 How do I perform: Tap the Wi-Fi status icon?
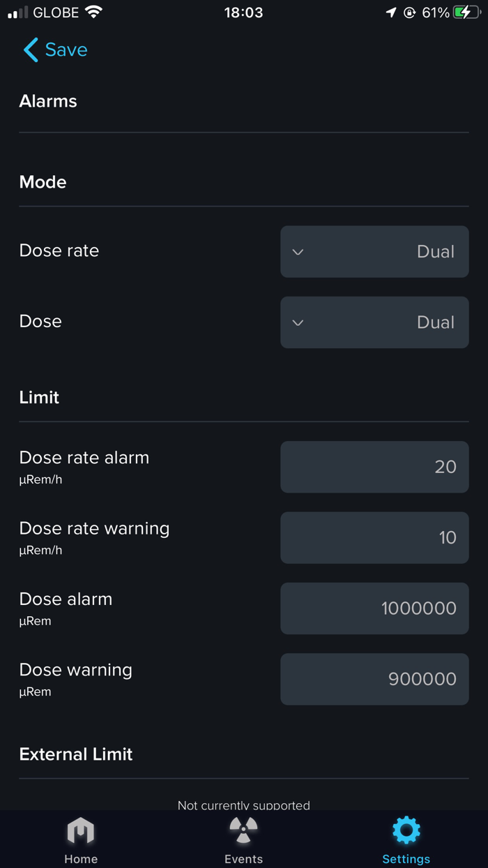pos(93,13)
